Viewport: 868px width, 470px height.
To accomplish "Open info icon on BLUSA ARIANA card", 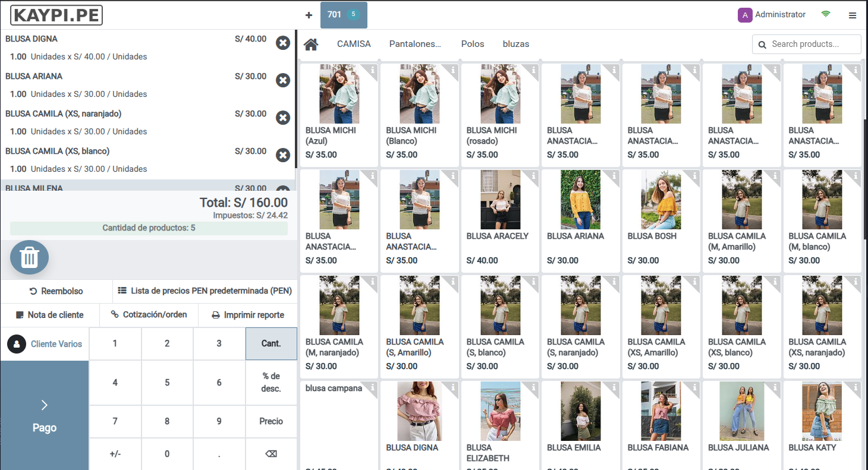I will pyautogui.click(x=614, y=175).
